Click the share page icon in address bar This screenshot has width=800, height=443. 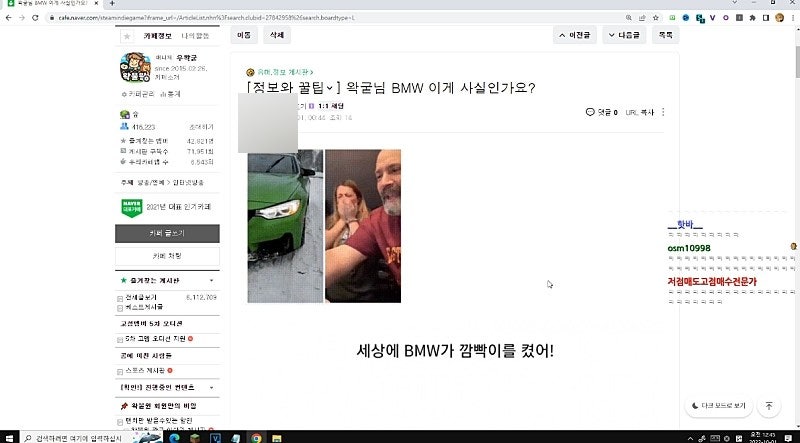coord(642,18)
